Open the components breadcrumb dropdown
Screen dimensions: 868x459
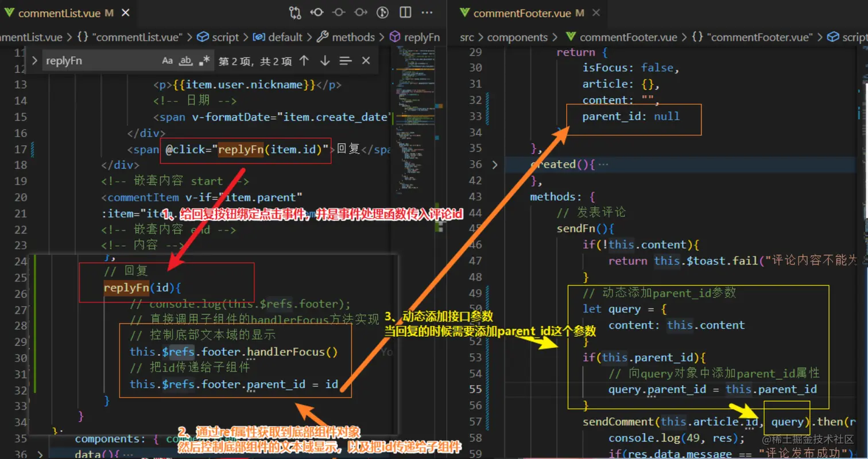517,37
